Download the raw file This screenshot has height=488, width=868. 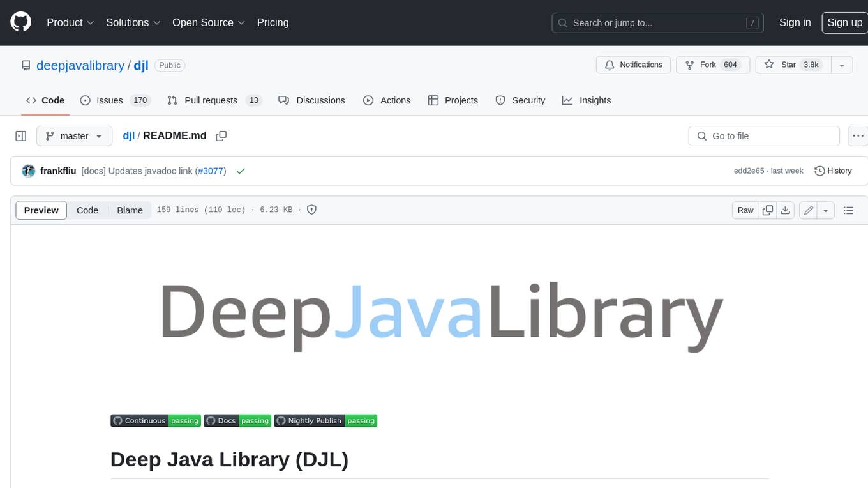pyautogui.click(x=786, y=210)
